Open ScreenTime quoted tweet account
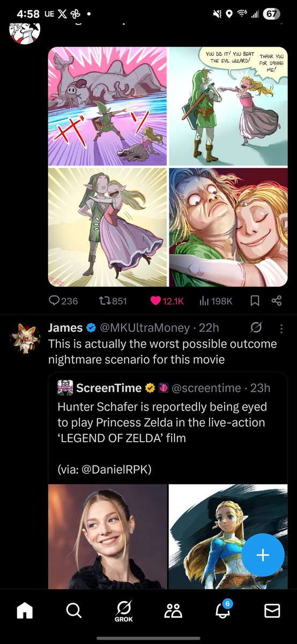 tap(109, 387)
